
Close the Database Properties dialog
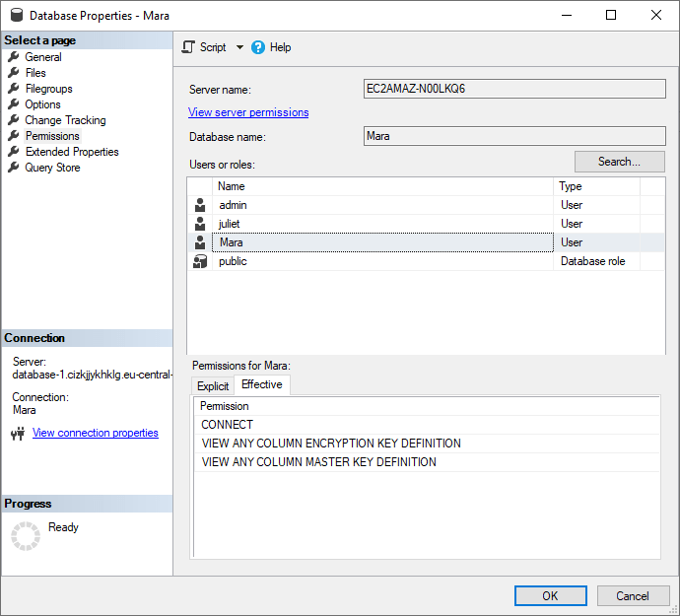point(656,15)
